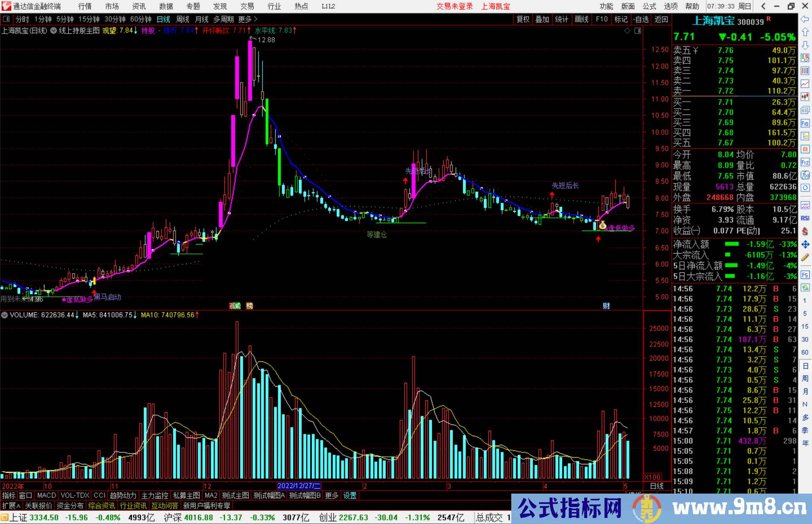Click the candlestick chart icon in sidebar
The height and width of the screenshot is (524, 812).
[805, 97]
